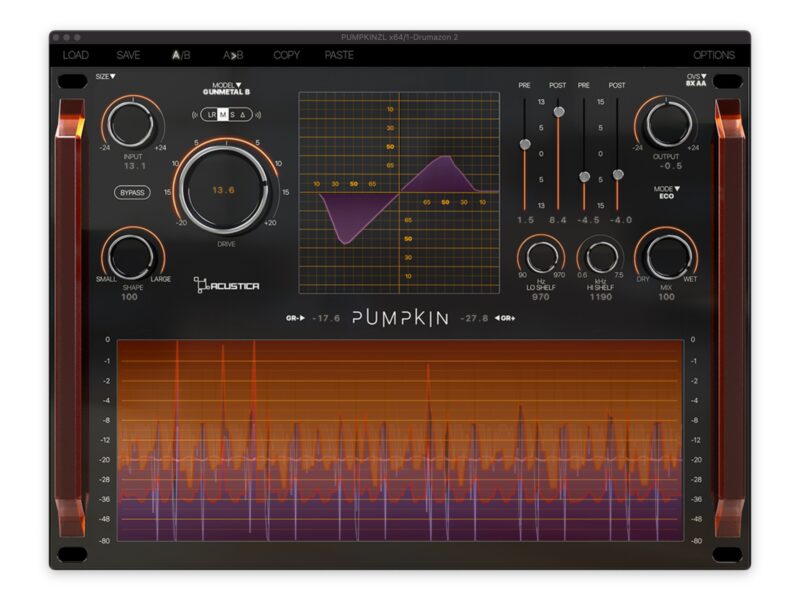Click the Lo Shelf Pre slider handle
Screen dimensions: 800x600
[x=525, y=145]
